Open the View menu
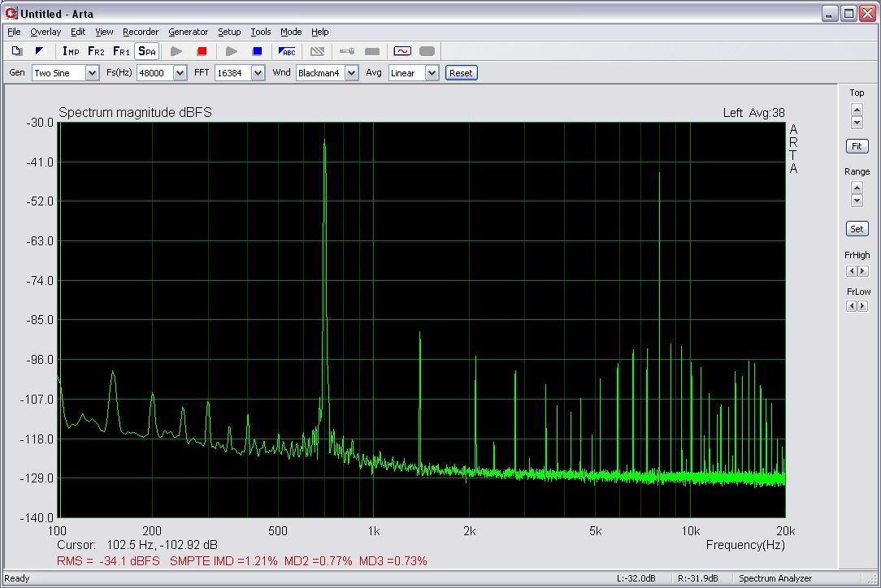This screenshot has width=881, height=588. (x=104, y=32)
